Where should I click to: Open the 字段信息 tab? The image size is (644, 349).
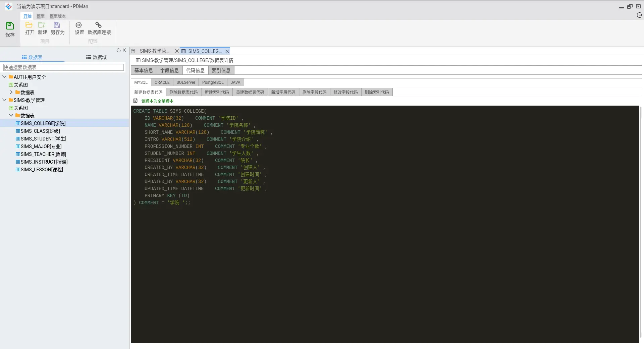click(x=169, y=70)
